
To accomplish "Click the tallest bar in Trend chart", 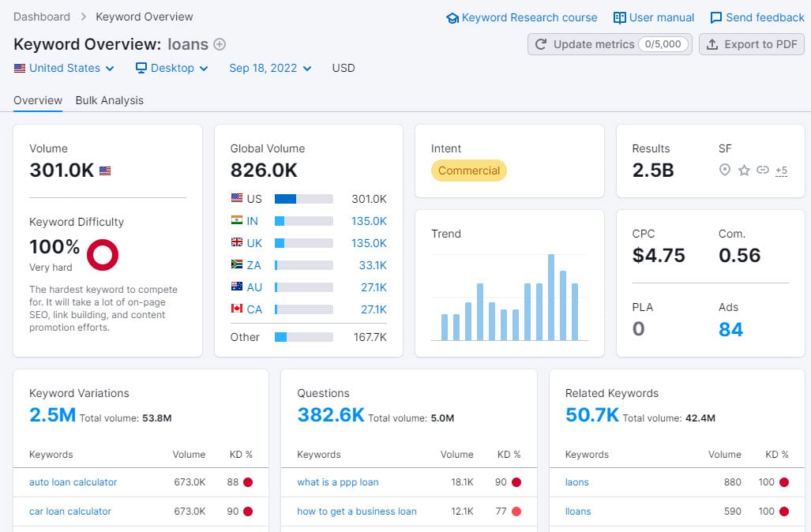I will (x=551, y=297).
